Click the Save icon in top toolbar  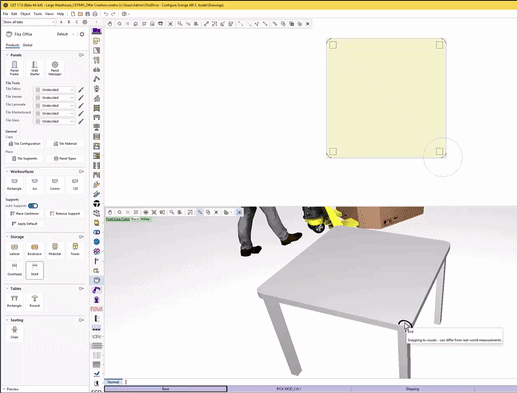tap(88, 14)
